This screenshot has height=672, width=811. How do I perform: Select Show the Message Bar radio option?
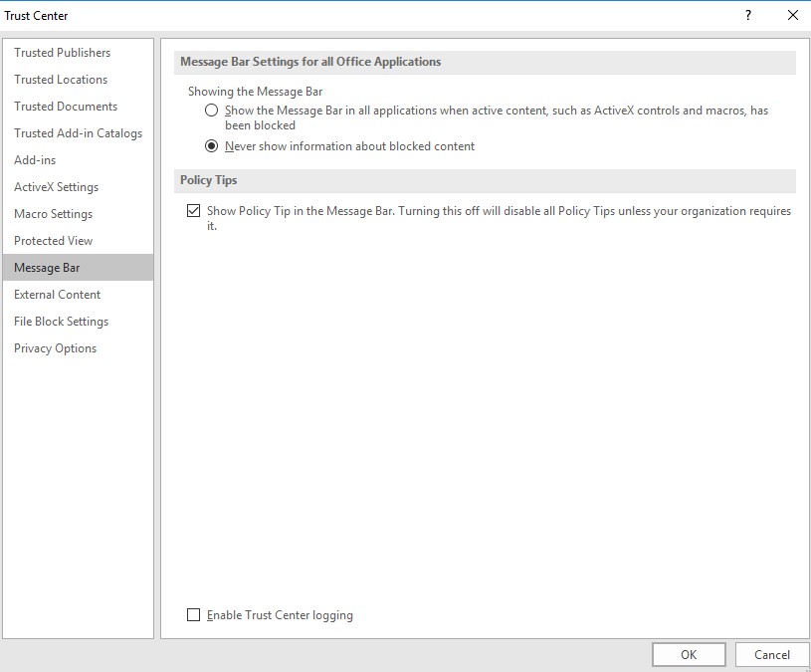coord(212,111)
